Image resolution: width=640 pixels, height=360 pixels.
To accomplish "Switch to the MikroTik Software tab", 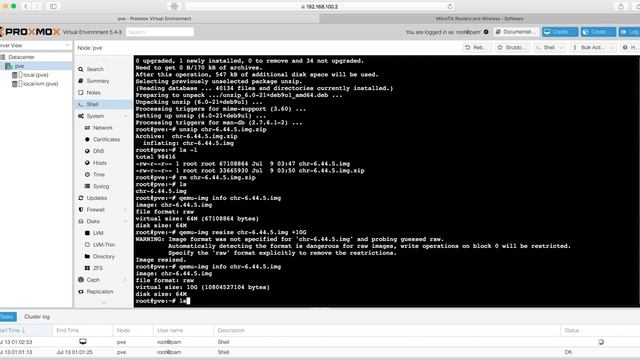I will [x=480, y=18].
